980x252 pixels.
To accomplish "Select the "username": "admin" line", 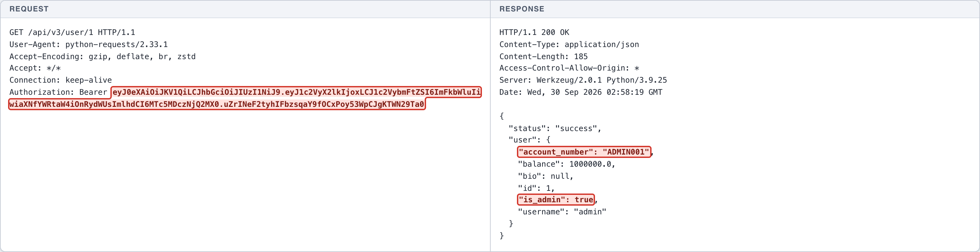I will [562, 212].
